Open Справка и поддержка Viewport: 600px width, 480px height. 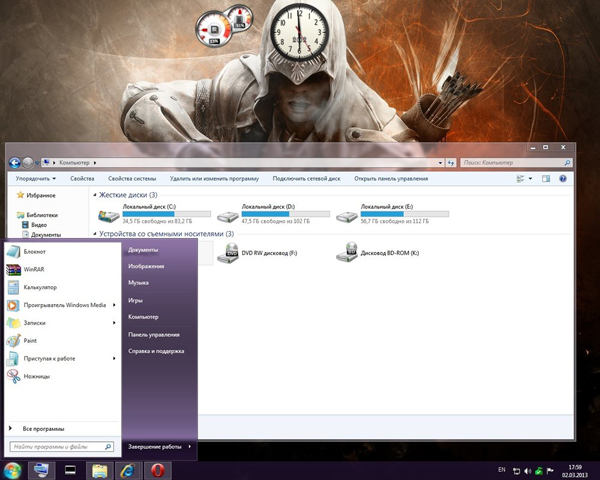coord(156,351)
